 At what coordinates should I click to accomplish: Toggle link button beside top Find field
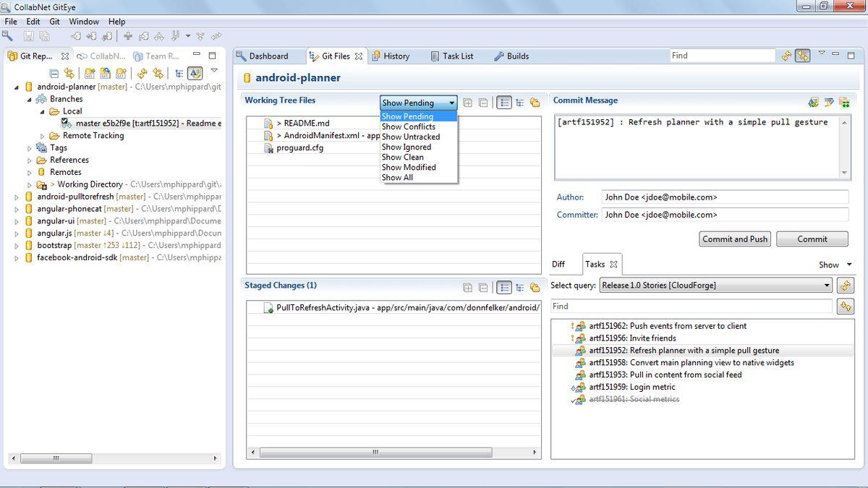point(802,56)
